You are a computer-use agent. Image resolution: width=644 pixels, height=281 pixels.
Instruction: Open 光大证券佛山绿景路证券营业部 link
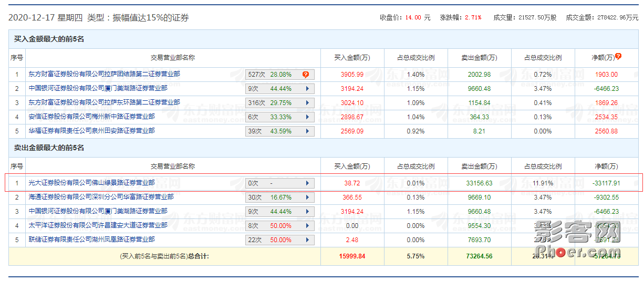point(92,183)
